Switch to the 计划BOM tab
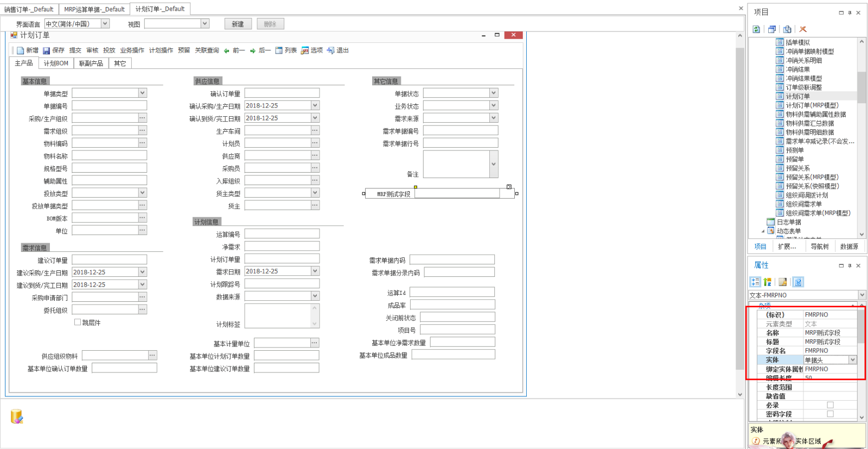 coord(56,64)
